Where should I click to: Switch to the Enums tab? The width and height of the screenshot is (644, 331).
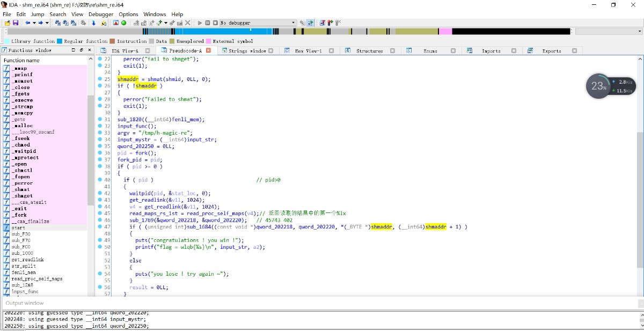pos(430,51)
